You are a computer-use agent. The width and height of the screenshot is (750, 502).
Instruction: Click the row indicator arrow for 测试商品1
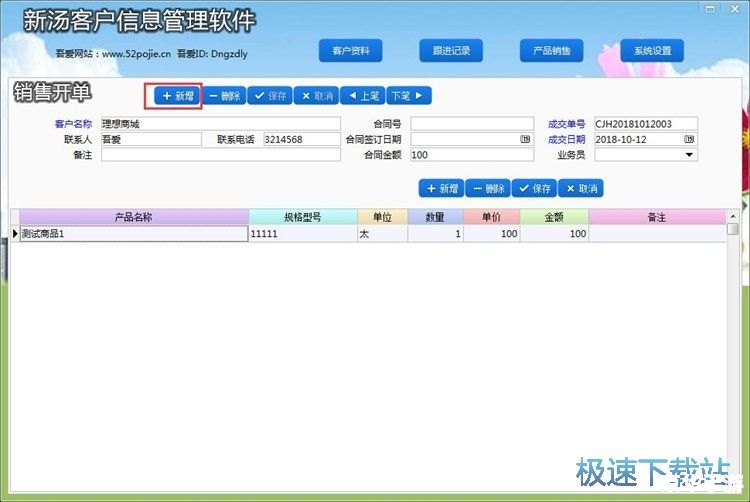(x=15, y=233)
